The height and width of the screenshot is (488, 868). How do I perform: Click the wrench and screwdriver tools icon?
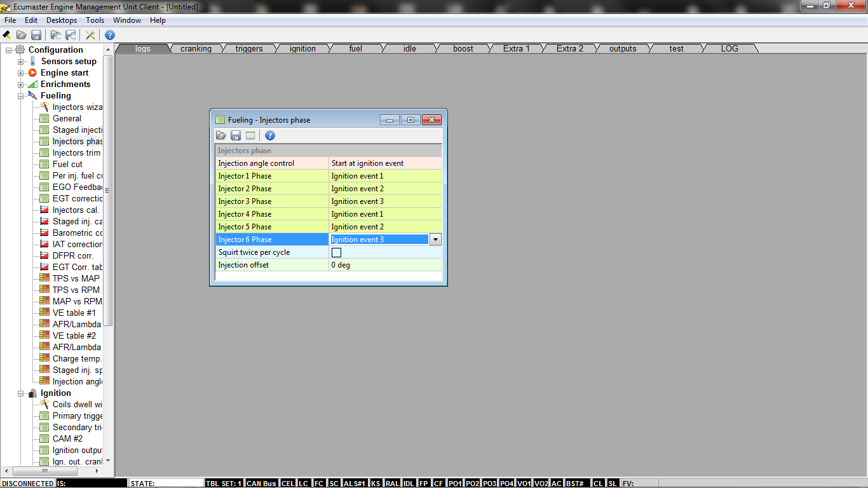(91, 35)
